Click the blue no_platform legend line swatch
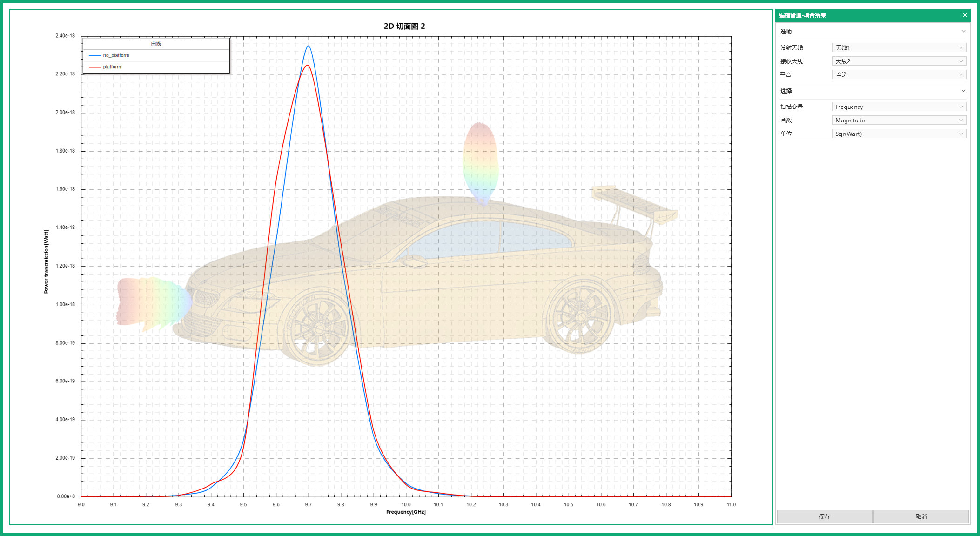Screen dimensions: 980x536 point(95,55)
